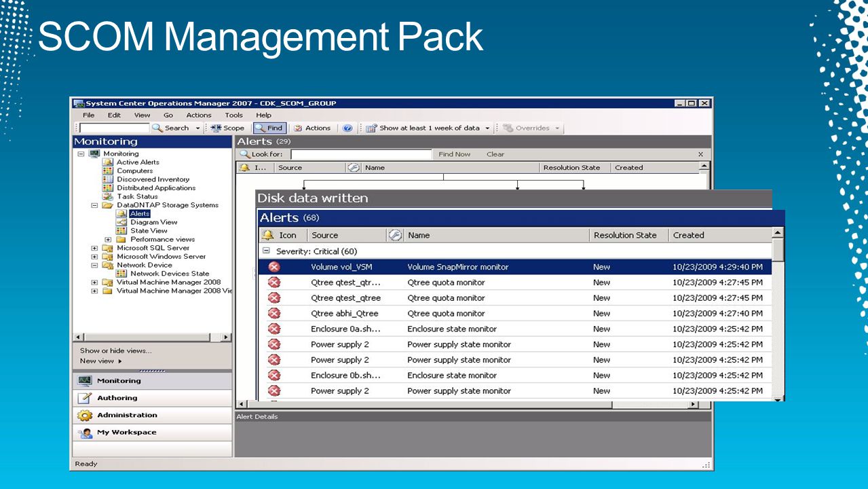Screen dimensions: 868x489
Task: Select the Volume vol_VSM alert row
Action: point(514,267)
